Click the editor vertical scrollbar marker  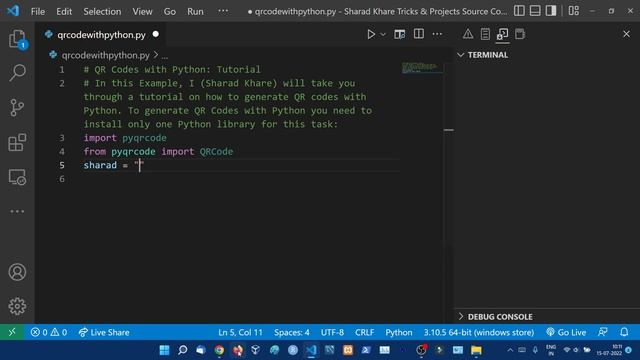pos(449,130)
